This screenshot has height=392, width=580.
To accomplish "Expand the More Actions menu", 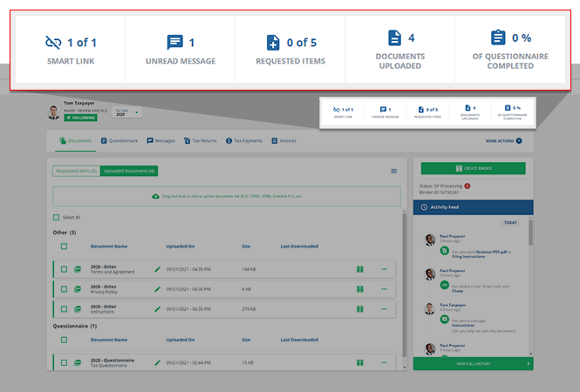I will [503, 139].
